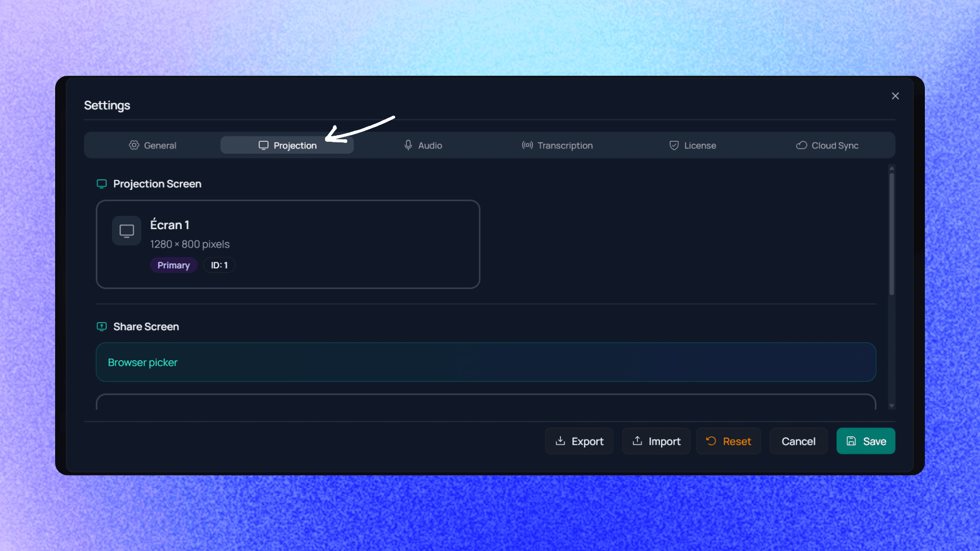
Task: Click the monitor icon in Écran 1 card
Action: pos(127,231)
